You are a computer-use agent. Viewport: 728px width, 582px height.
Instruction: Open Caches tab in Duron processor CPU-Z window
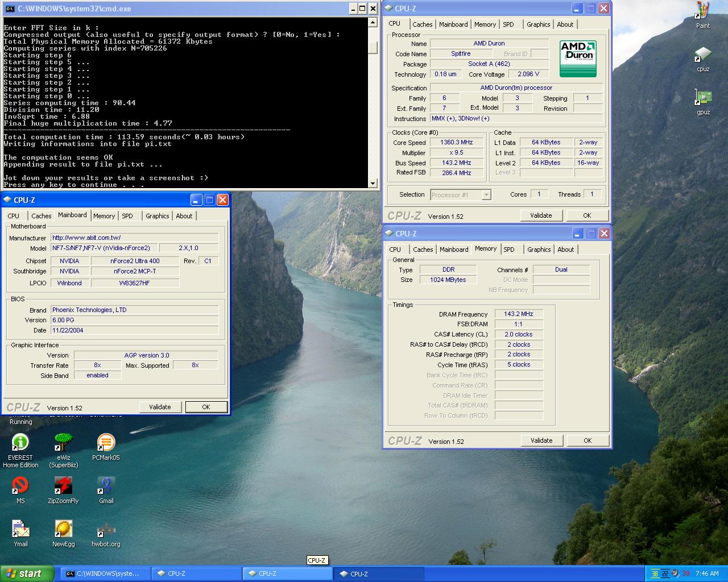pyautogui.click(x=423, y=24)
